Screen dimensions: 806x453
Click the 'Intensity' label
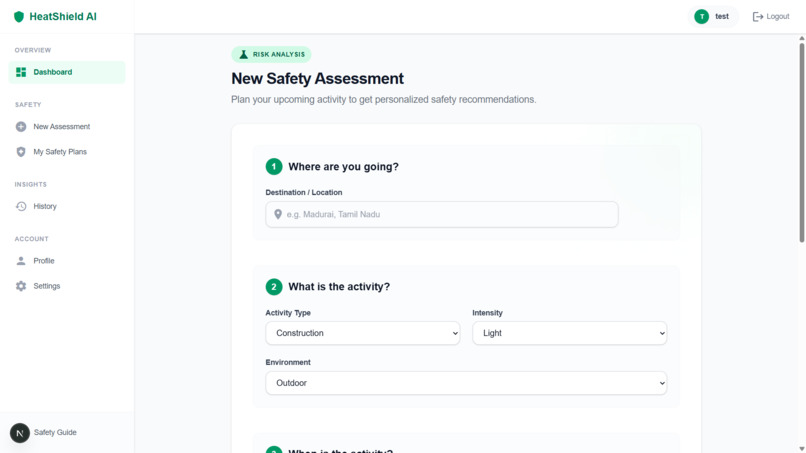click(487, 313)
